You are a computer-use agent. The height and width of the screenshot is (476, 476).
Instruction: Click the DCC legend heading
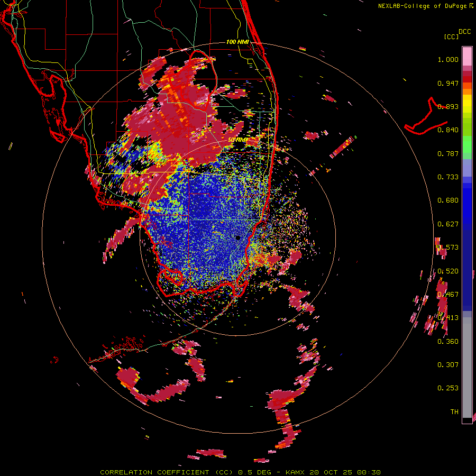[x=464, y=31]
